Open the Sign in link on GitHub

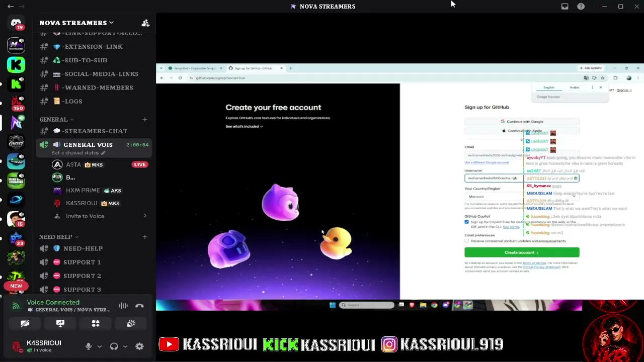point(624,90)
